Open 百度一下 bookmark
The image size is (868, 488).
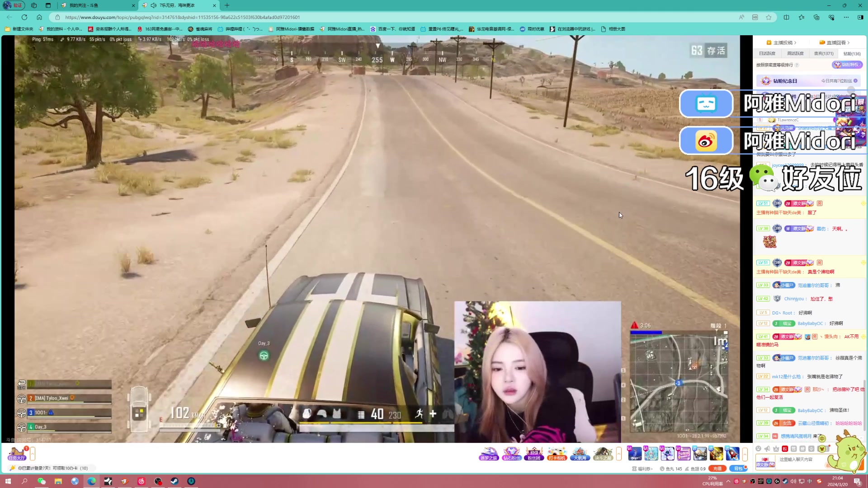pos(392,29)
